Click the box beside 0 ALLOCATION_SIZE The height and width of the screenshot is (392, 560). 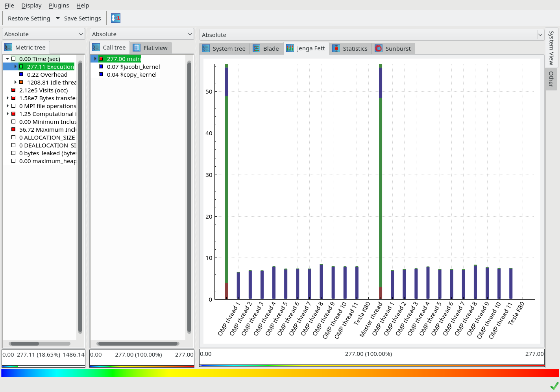tap(13, 137)
